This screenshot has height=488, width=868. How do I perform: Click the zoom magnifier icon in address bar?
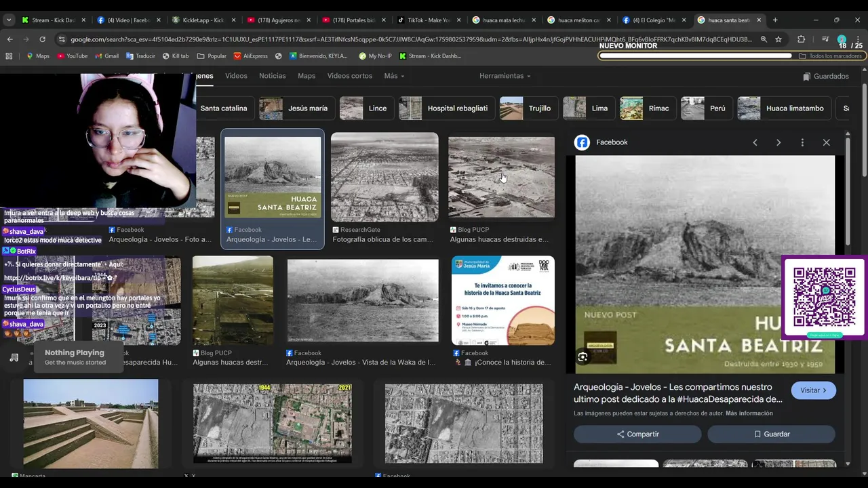click(764, 39)
